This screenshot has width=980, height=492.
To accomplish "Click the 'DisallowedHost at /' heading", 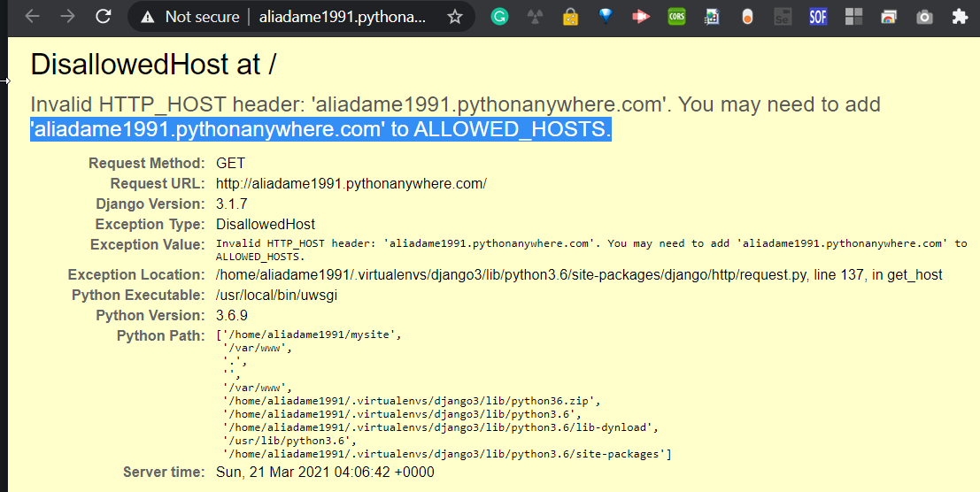I will 153,65.
